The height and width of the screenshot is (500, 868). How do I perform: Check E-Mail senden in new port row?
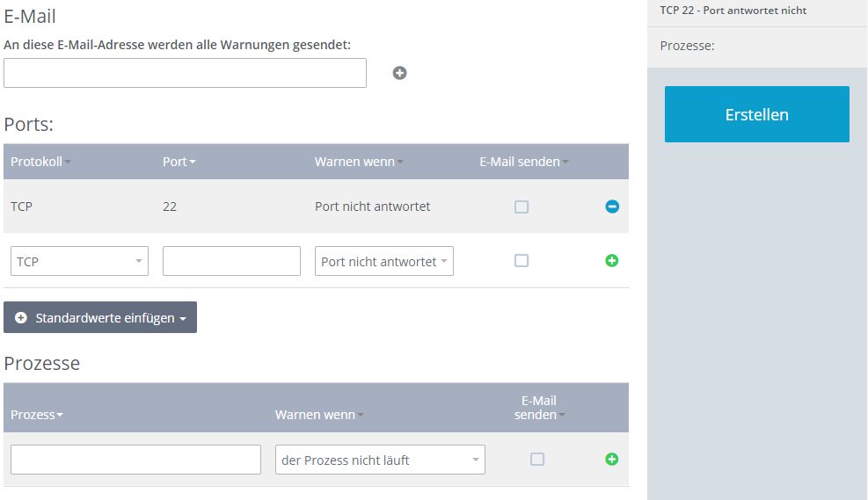click(522, 261)
